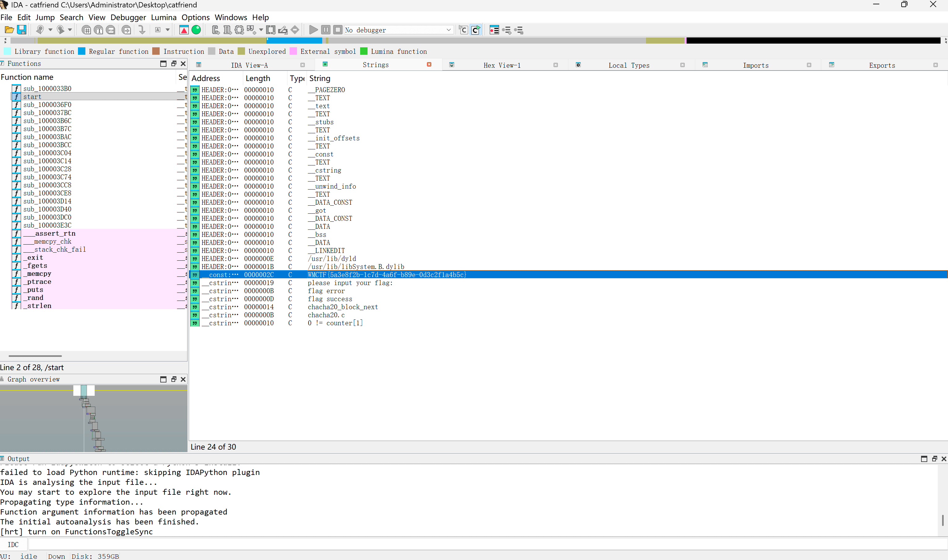Open the back-navigation history dropdown arrow
The height and width of the screenshot is (560, 948).
[50, 30]
